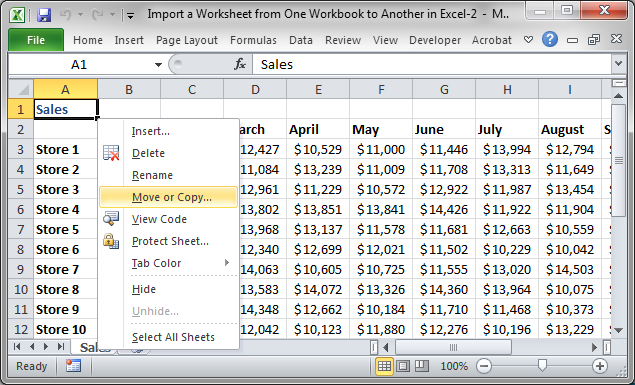The height and width of the screenshot is (385, 635).
Task: Choose Rename from the context menu
Action: pyautogui.click(x=168, y=175)
